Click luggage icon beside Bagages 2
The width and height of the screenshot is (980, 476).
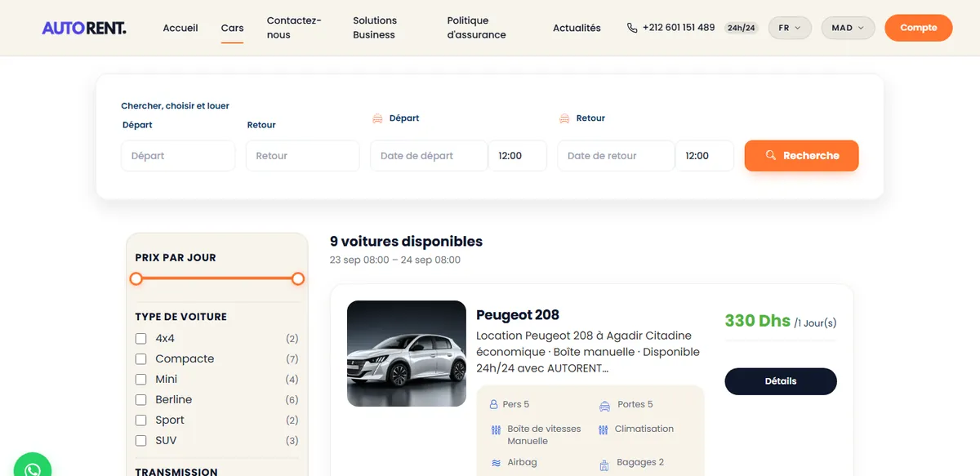(x=604, y=465)
